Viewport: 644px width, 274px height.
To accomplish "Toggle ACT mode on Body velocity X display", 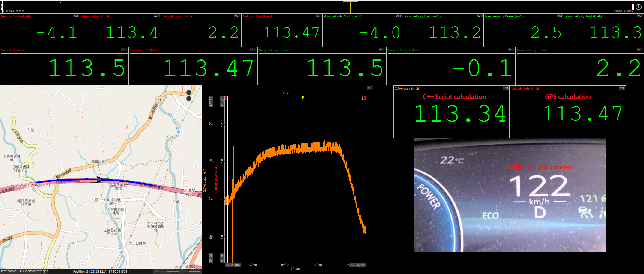I will tap(382, 50).
